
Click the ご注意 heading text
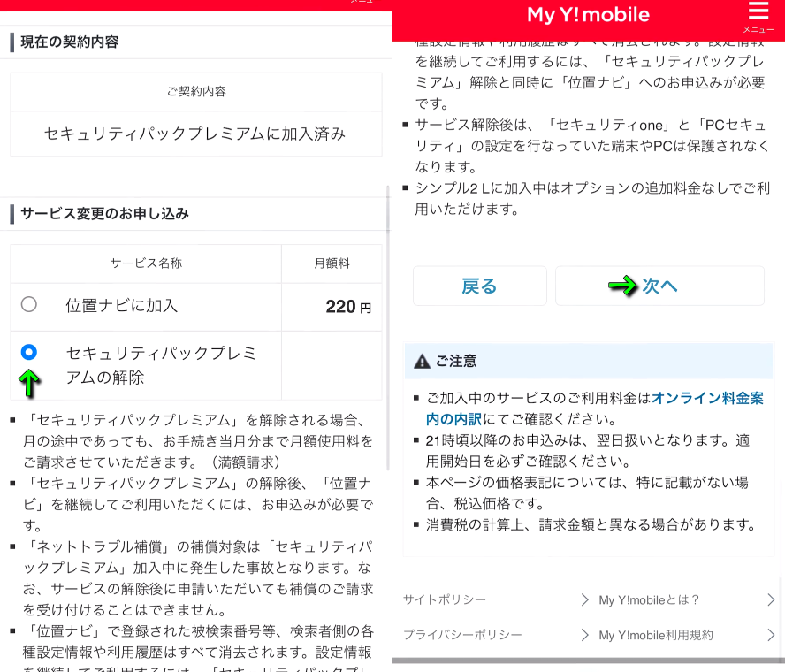tap(456, 361)
